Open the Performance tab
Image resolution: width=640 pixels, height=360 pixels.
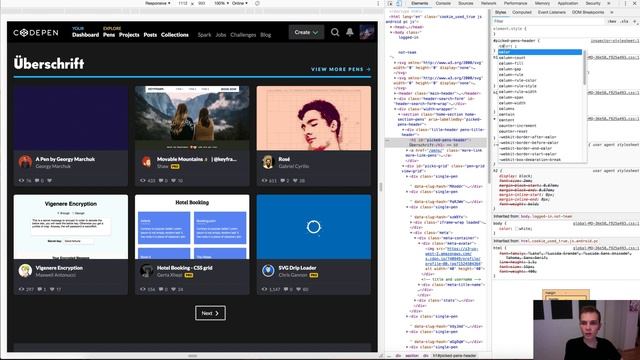tap(515, 3)
